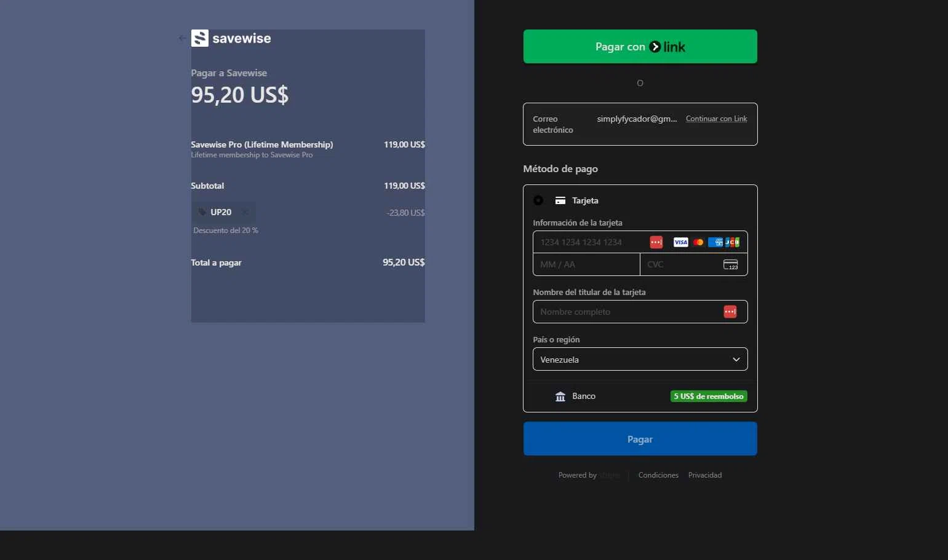Click the Información de la tarjeta label
Image resolution: width=948 pixels, height=560 pixels.
click(x=578, y=223)
